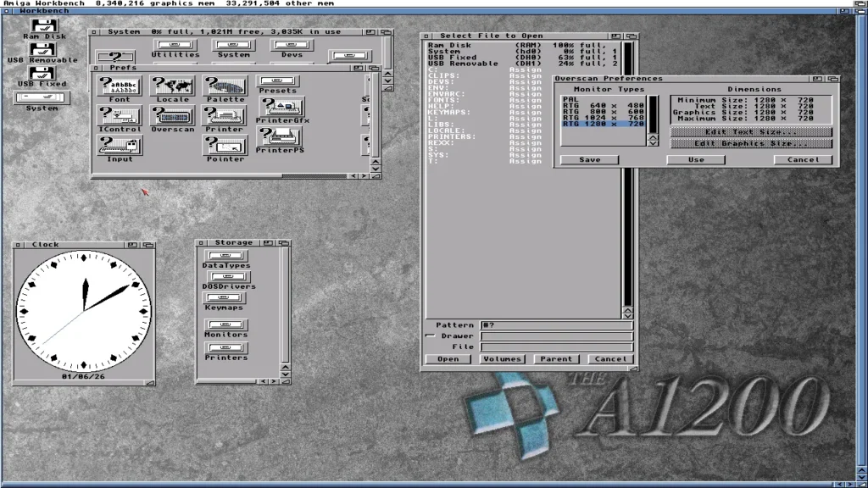Select the Palette preferences icon

point(225,89)
